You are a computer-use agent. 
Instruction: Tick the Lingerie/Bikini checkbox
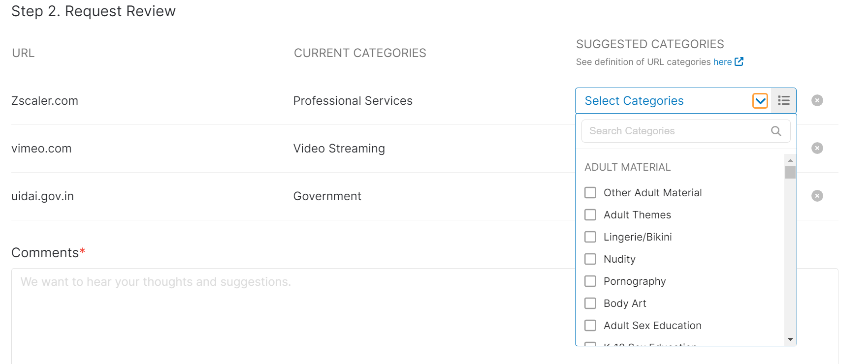click(x=590, y=237)
